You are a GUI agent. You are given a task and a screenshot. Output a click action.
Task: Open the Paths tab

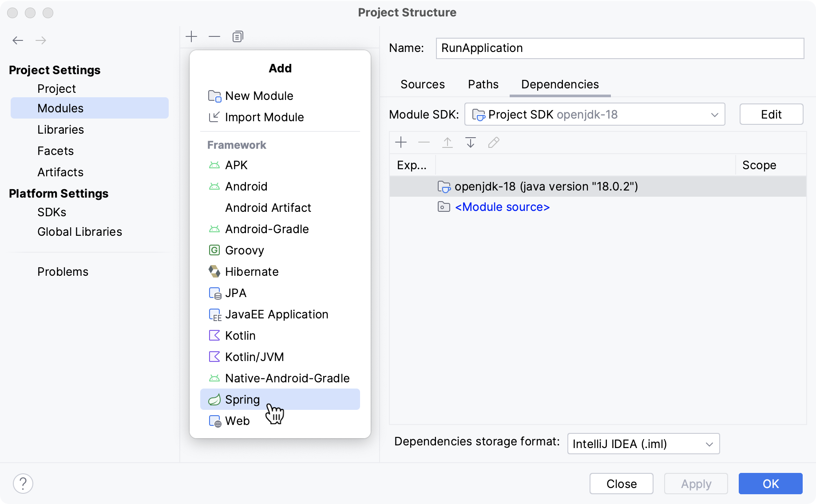point(483,84)
